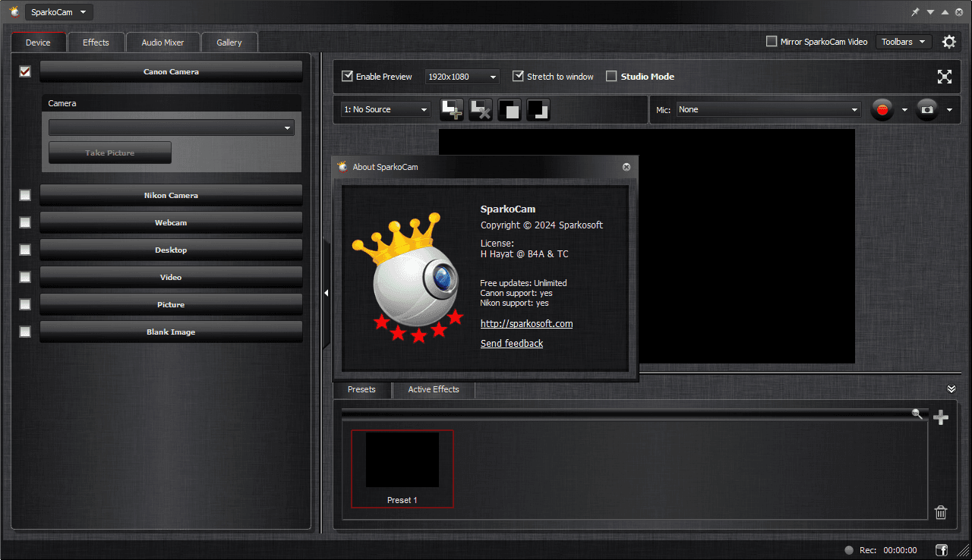
Task: Open Facebook sharing from the status bar
Action: [941, 549]
